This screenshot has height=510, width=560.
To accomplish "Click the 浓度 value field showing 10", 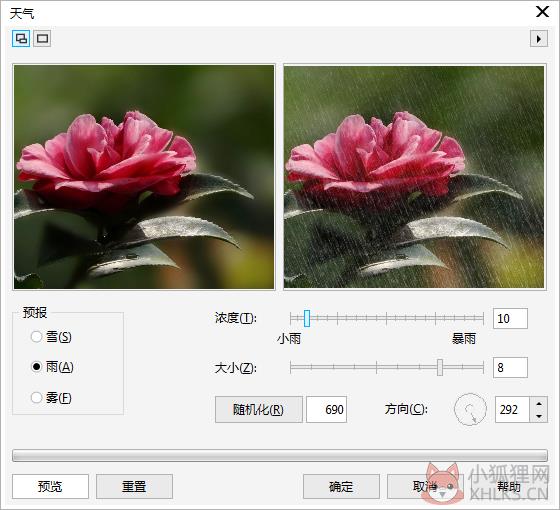I will pyautogui.click(x=510, y=318).
